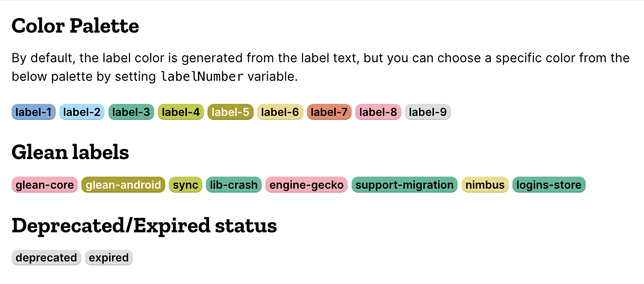
Task: Select the support-migration label
Action: pos(404,185)
